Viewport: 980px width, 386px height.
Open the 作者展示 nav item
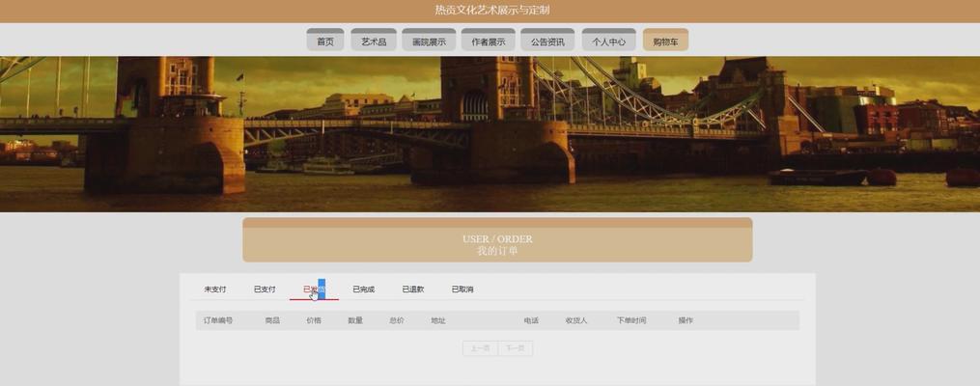[x=489, y=40]
